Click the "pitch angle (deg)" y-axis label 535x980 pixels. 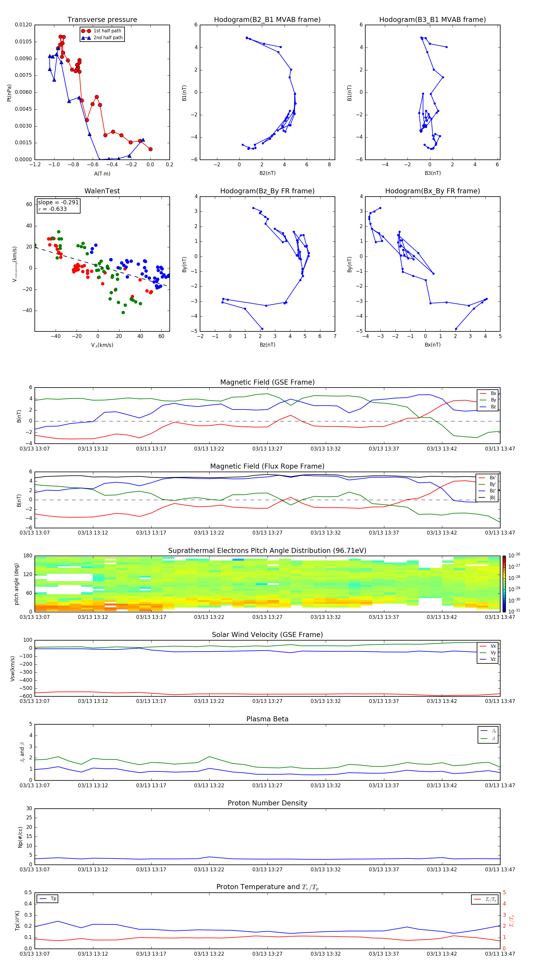tap(16, 584)
